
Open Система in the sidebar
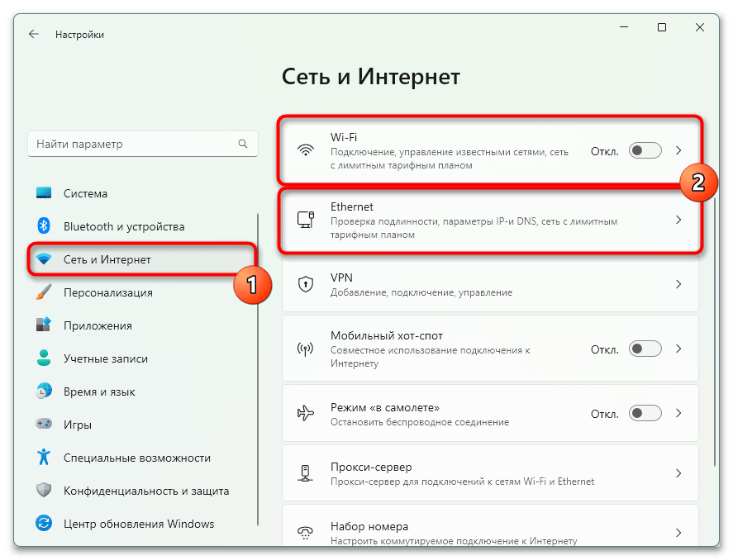coord(141,193)
